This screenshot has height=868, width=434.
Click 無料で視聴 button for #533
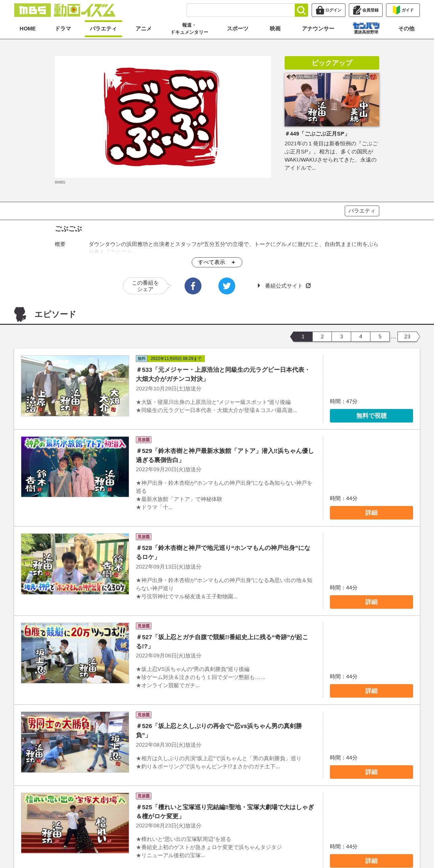point(371,416)
